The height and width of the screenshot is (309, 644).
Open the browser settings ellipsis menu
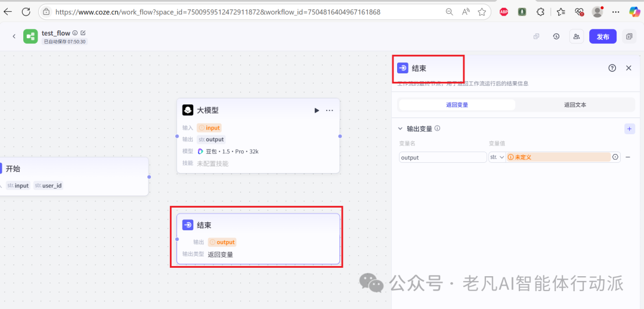(x=615, y=12)
